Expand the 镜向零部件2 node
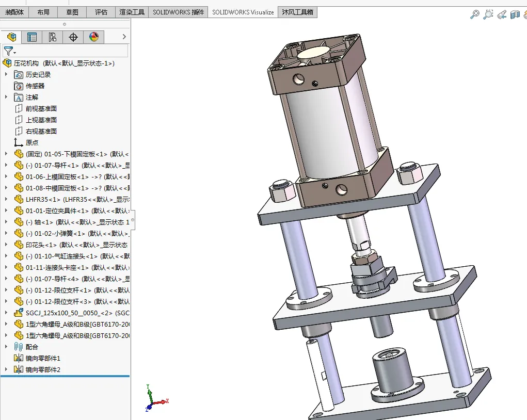The height and width of the screenshot is (420, 527). pyautogui.click(x=6, y=369)
